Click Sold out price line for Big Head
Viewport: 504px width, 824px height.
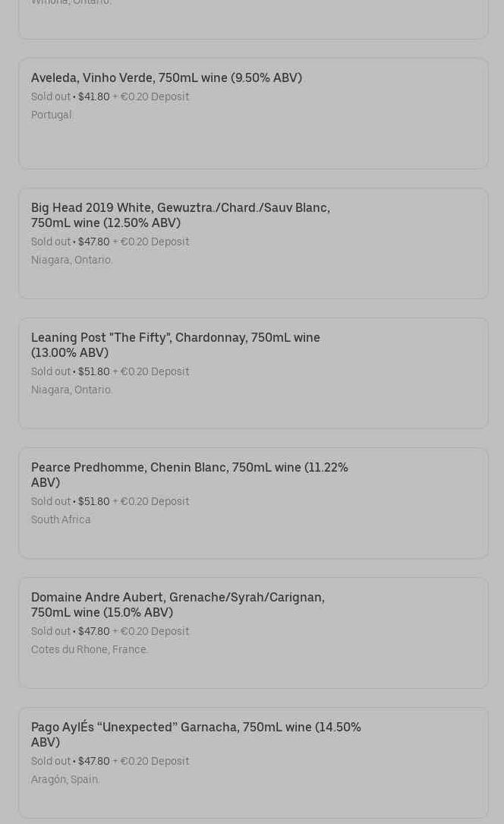(x=110, y=242)
